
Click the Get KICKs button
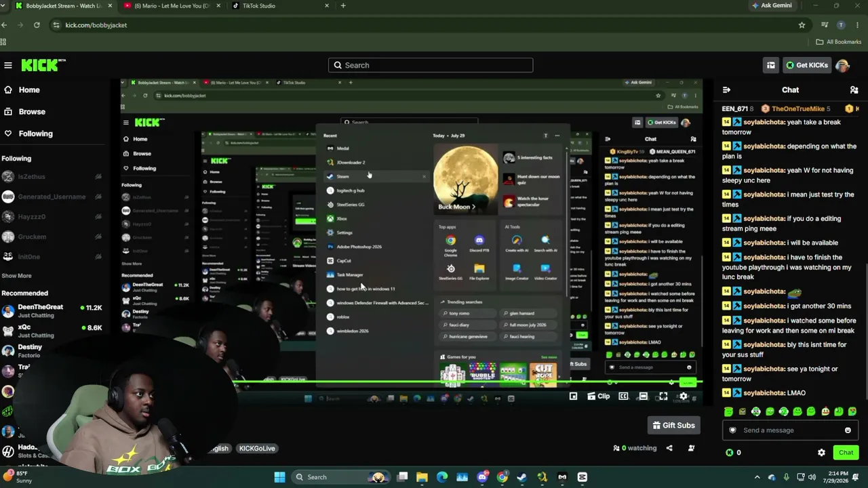807,65
